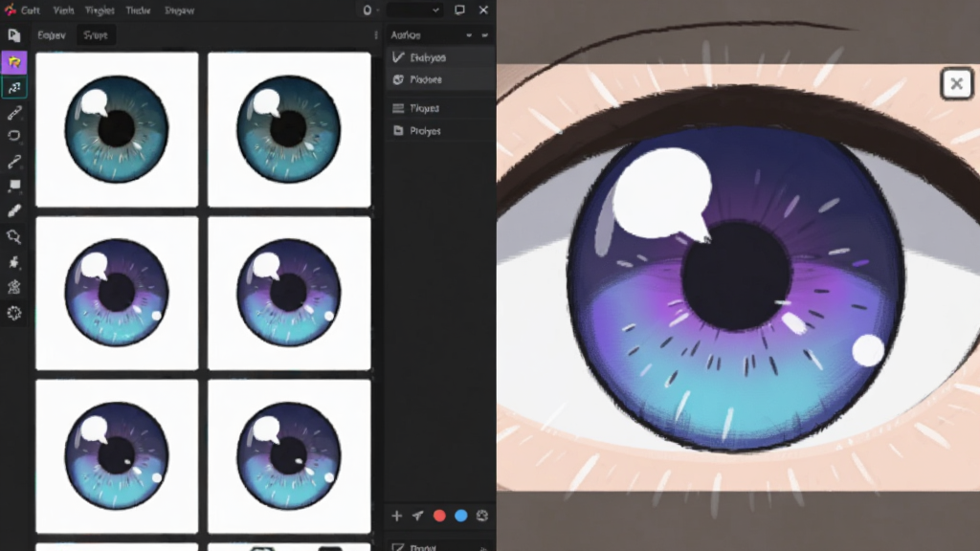Viewport: 980px width, 551px height.
Task: Open the Tirgles menu
Action: 100,11
